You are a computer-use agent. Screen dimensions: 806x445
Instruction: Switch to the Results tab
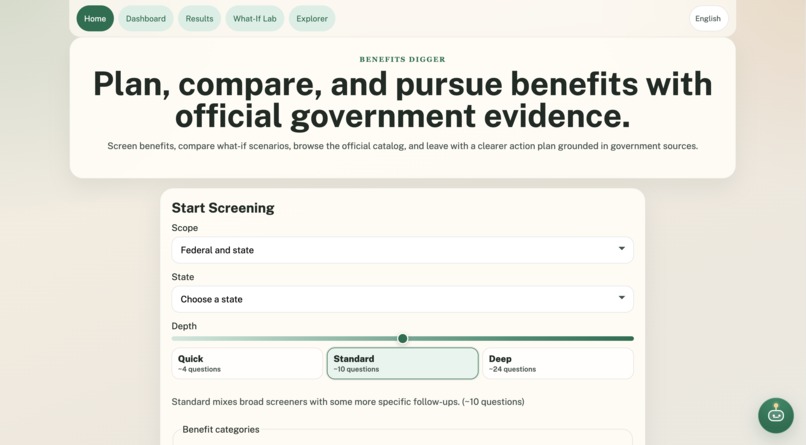coord(199,18)
